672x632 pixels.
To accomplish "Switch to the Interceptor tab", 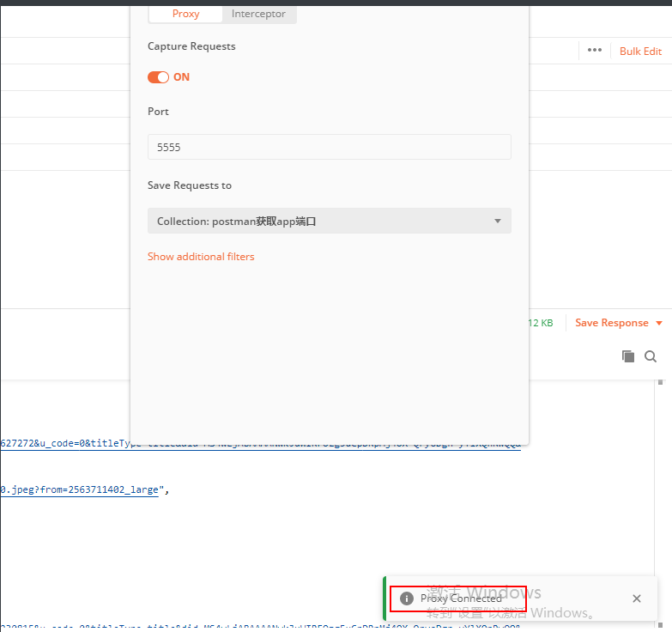I will [x=258, y=14].
